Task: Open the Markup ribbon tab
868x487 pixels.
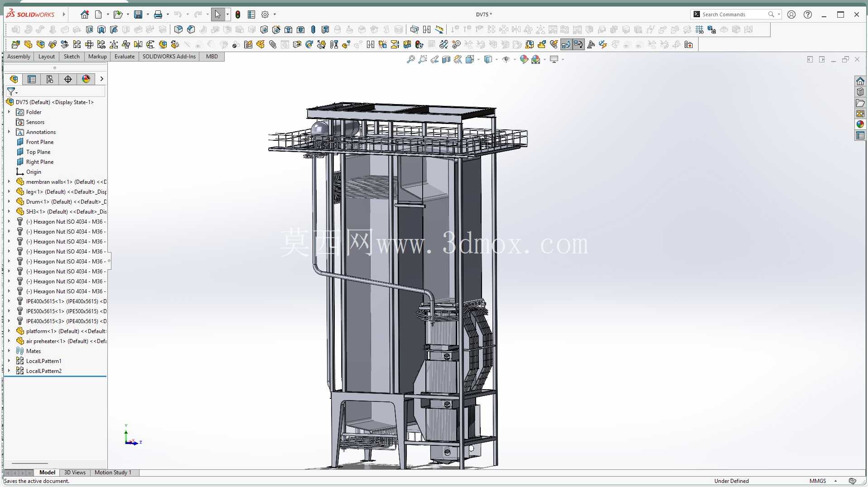Action: [97, 57]
